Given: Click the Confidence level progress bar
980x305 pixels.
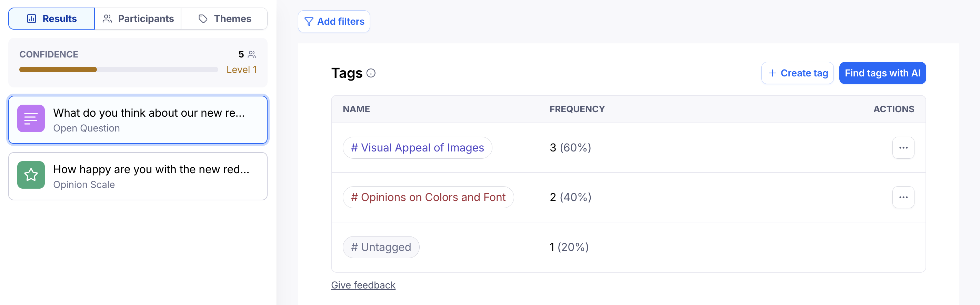Looking at the screenshot, I should pyautogui.click(x=118, y=70).
